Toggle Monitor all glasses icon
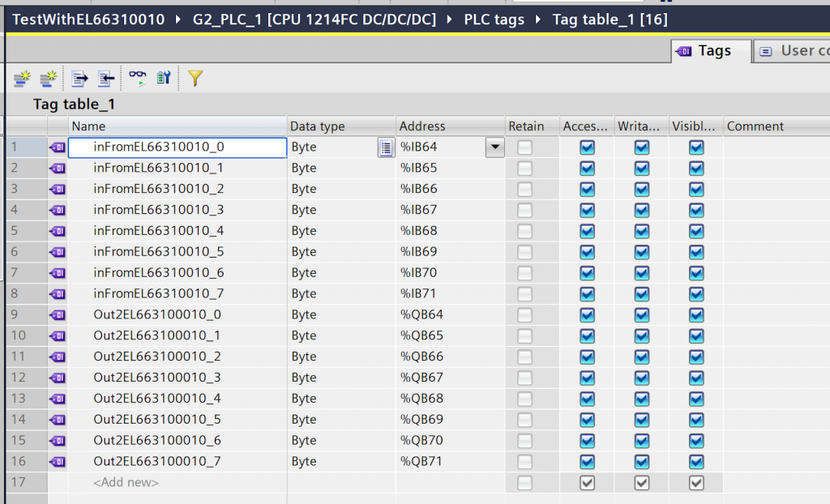 pyautogui.click(x=138, y=78)
